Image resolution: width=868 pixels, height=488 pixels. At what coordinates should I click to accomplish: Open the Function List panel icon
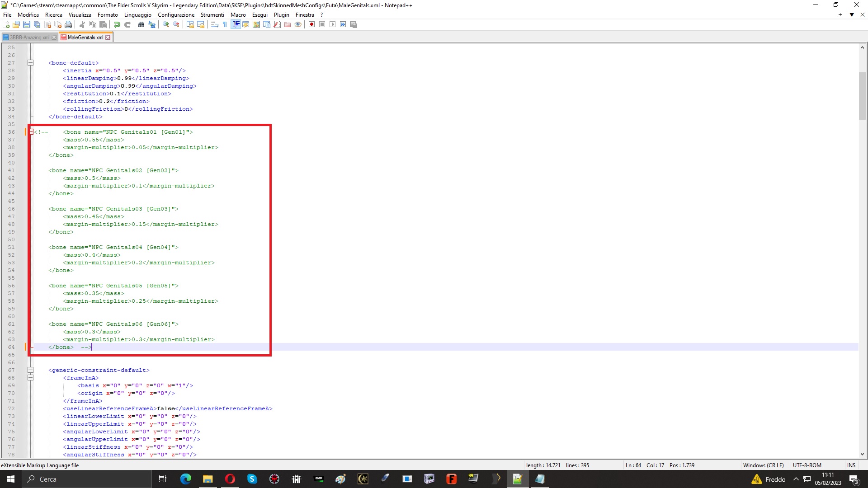(277, 24)
